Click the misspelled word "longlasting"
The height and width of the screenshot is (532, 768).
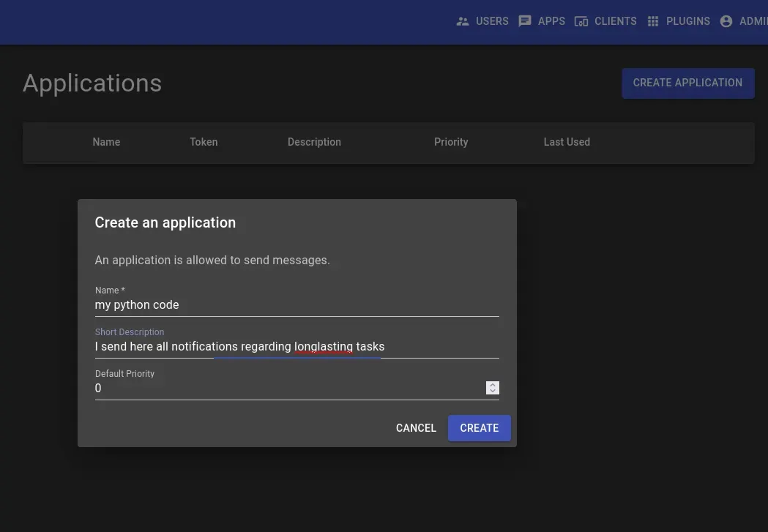coord(324,347)
